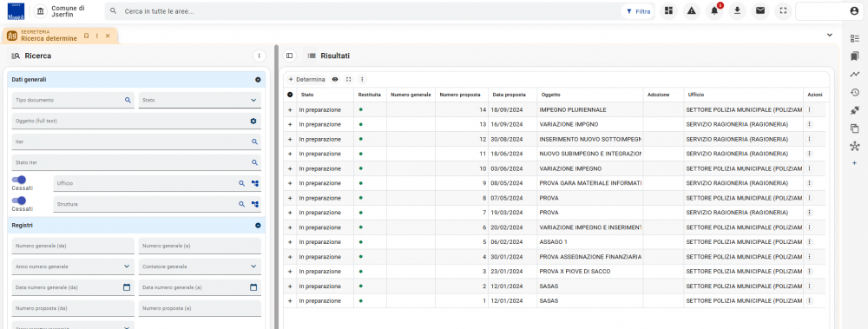Open the mail envelope icon

point(760,10)
